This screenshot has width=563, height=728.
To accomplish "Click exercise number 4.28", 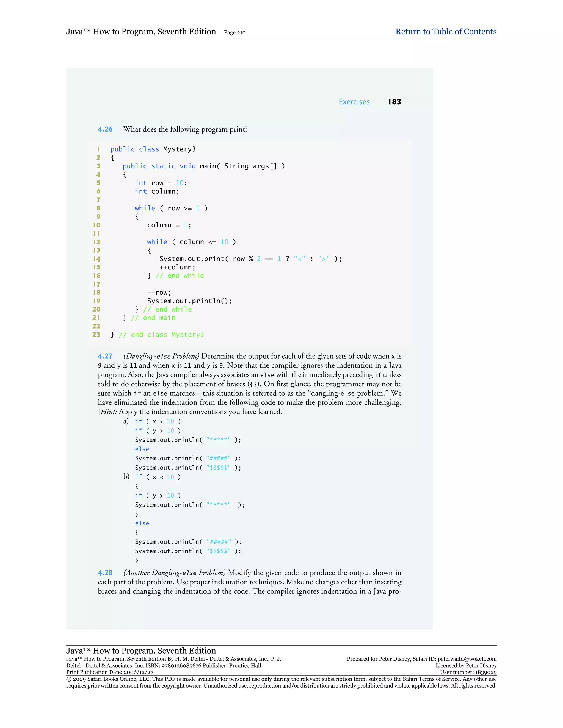I will coord(105,573).
